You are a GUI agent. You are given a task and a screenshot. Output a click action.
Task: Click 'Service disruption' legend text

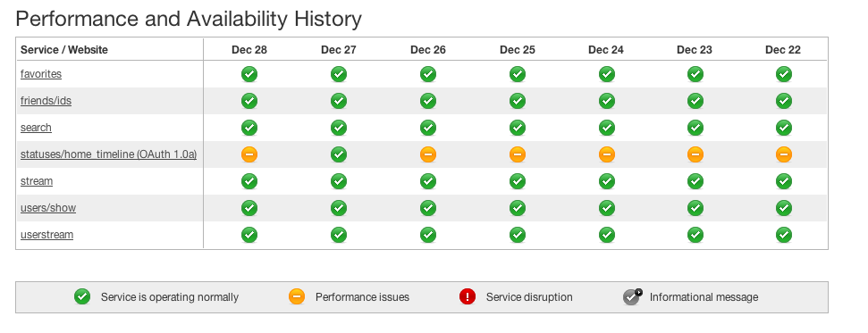click(529, 297)
